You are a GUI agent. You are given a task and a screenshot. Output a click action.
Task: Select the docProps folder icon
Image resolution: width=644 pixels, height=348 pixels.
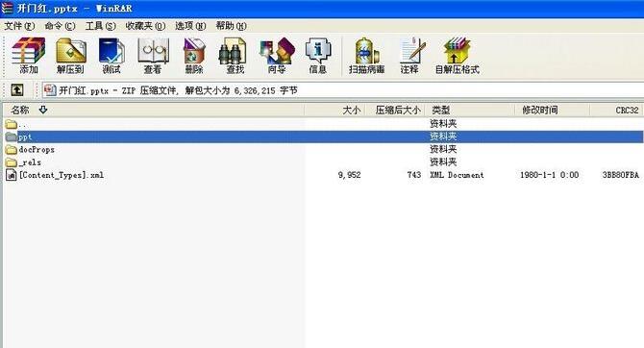coord(12,150)
